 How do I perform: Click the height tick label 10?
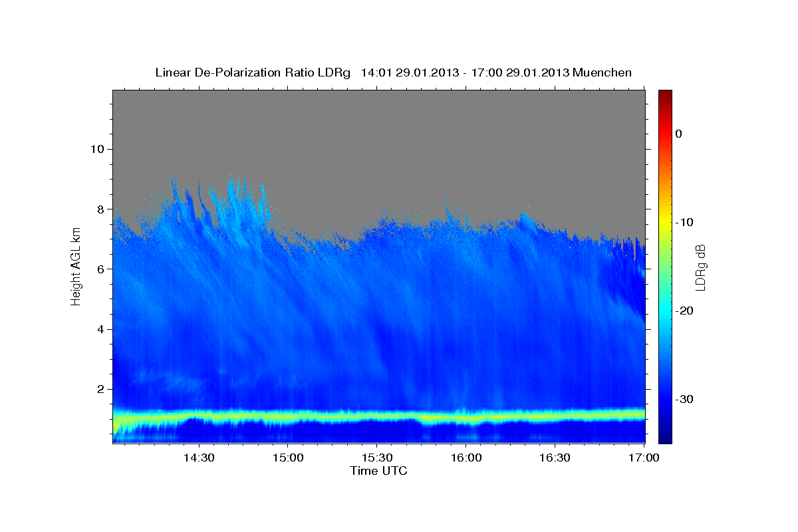99,149
